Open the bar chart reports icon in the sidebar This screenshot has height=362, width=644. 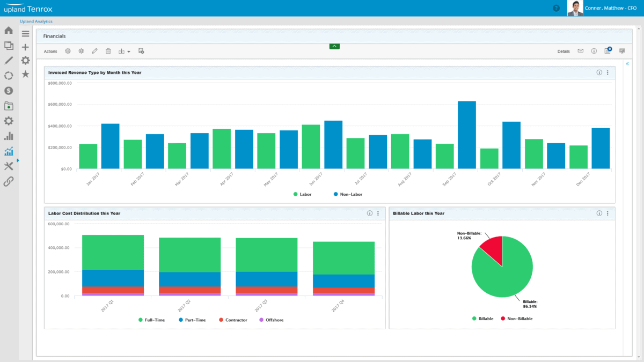(9, 136)
